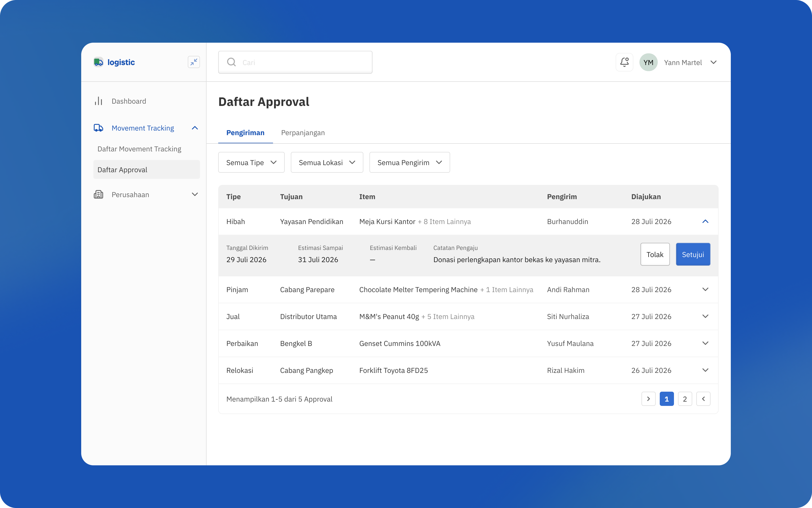Click the Tolak button
The height and width of the screenshot is (508, 812).
point(655,254)
